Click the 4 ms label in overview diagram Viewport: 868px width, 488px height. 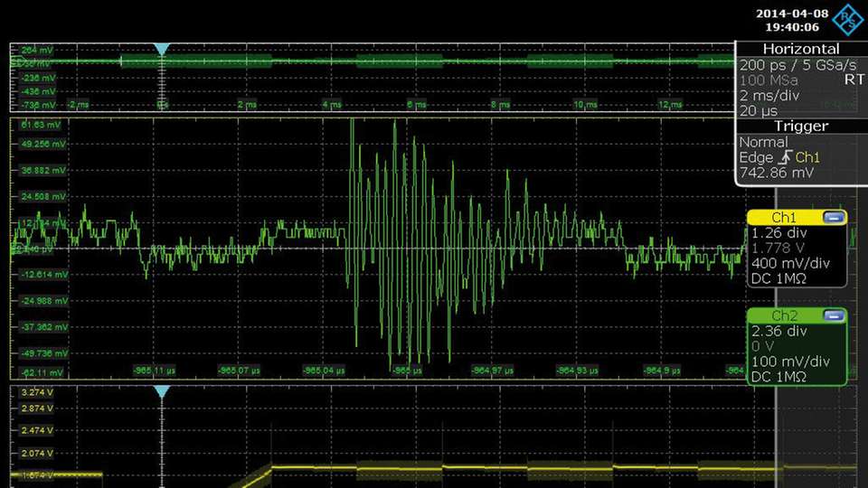(x=332, y=105)
